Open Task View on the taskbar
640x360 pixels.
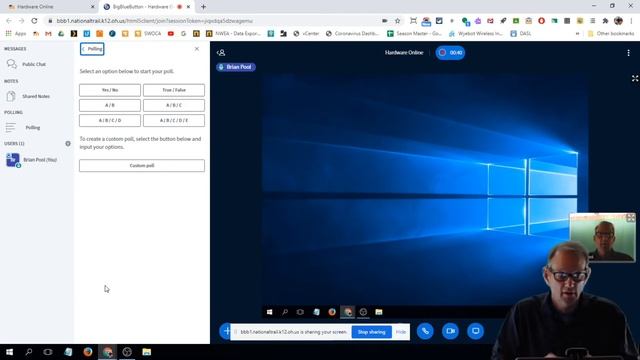pos(48,352)
